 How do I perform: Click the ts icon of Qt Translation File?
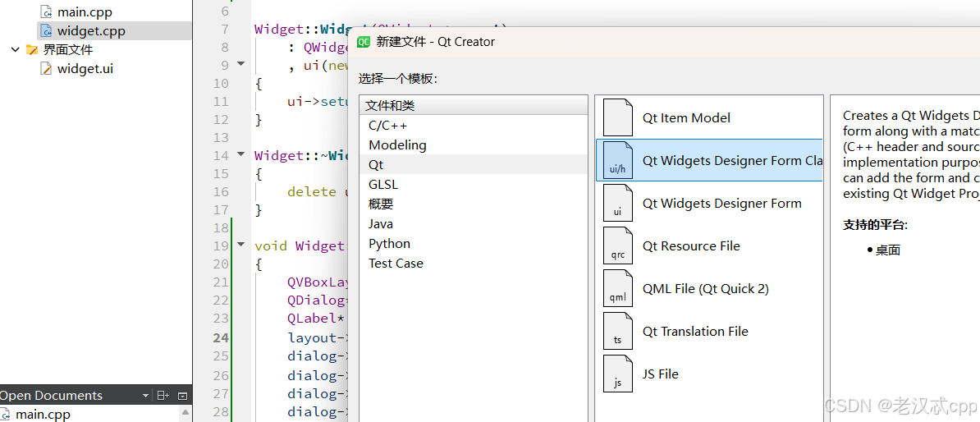617,332
